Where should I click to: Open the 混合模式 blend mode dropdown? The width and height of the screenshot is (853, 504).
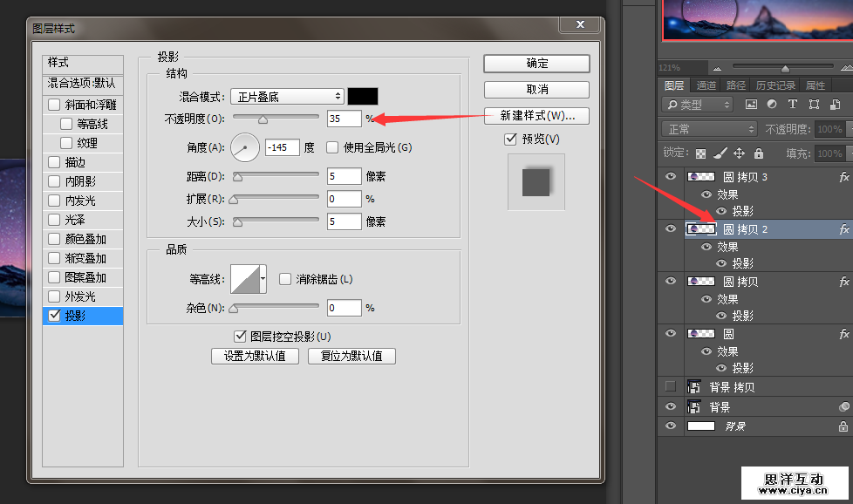(287, 97)
